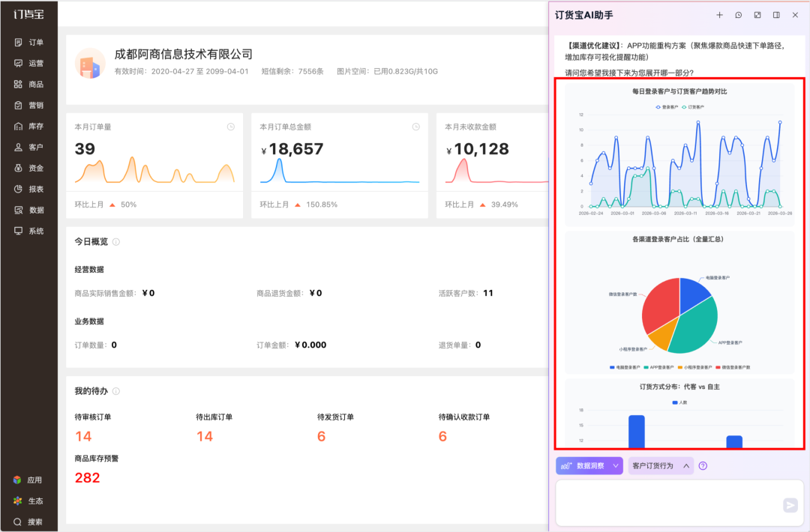
Task: Click the 订货宝 logo at top-left
Action: (29, 14)
